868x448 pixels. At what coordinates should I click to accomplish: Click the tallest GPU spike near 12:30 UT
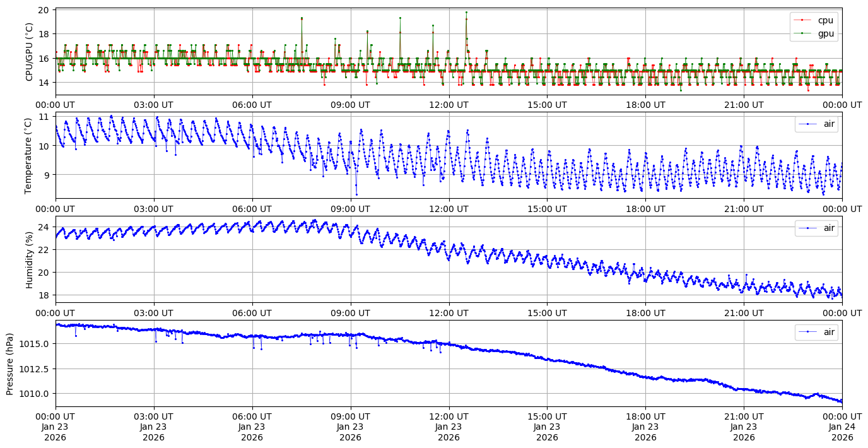coord(466,13)
